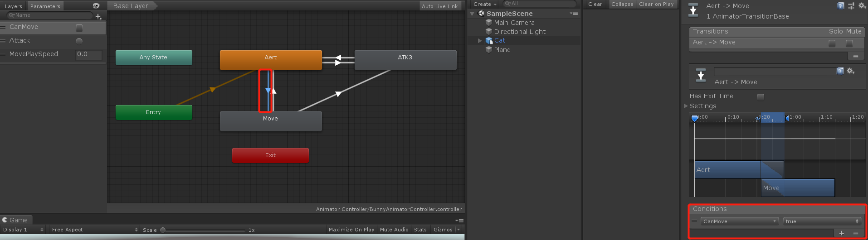Select the Move to Aert transition arrow

[x=273, y=91]
